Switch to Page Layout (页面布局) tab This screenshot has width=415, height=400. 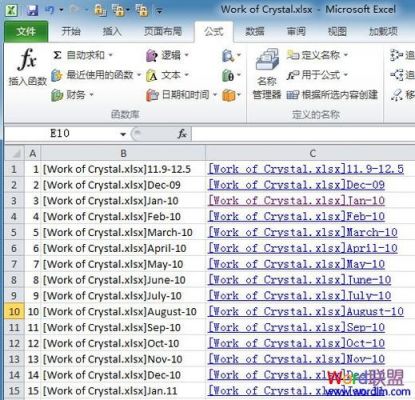163,32
